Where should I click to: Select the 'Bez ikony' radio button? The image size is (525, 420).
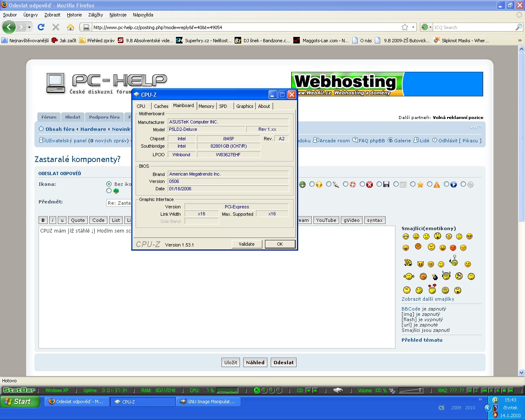click(x=109, y=184)
